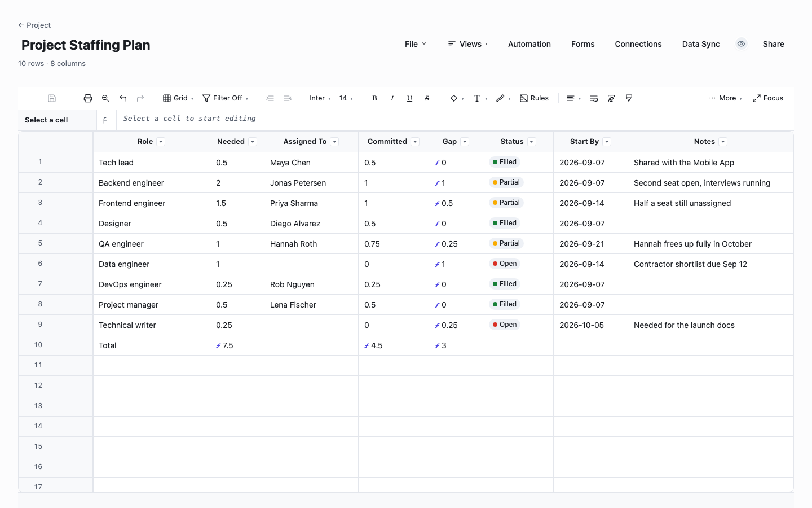Open the text color picker
Image resolution: width=812 pixels, height=508 pixels.
(x=480, y=98)
